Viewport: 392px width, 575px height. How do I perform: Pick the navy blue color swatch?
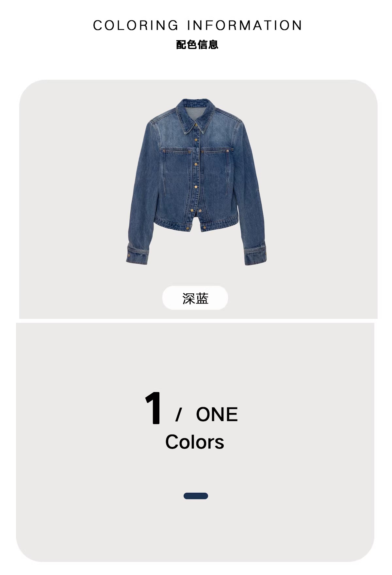196,496
